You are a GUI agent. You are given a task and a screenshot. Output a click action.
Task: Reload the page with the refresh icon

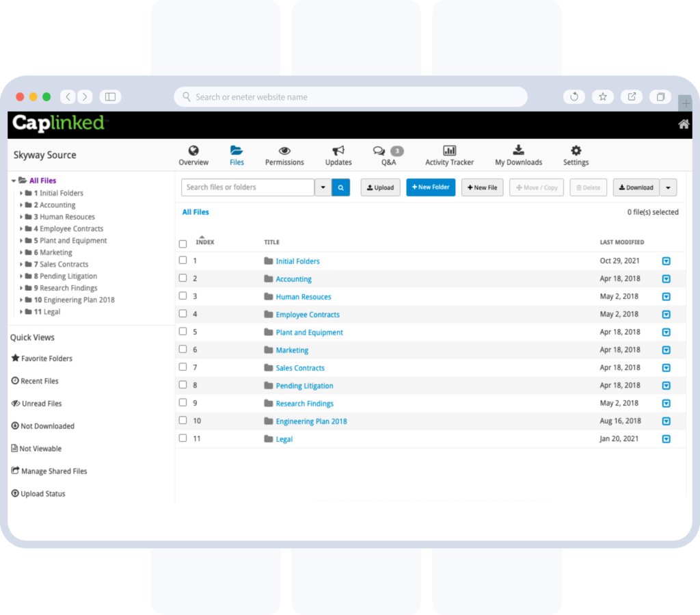(x=574, y=96)
